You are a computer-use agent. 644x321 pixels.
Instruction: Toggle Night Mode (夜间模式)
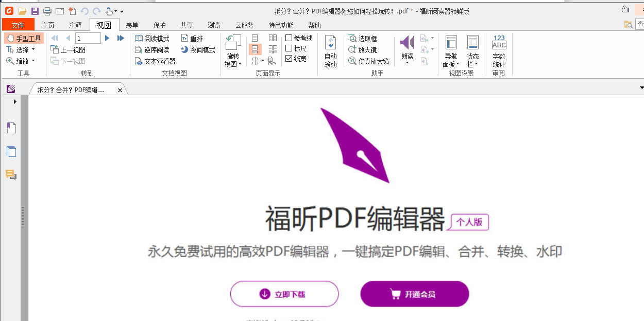[198, 50]
